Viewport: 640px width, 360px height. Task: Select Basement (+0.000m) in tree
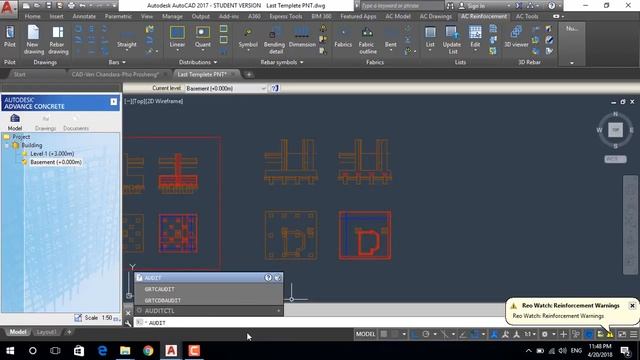pos(56,162)
